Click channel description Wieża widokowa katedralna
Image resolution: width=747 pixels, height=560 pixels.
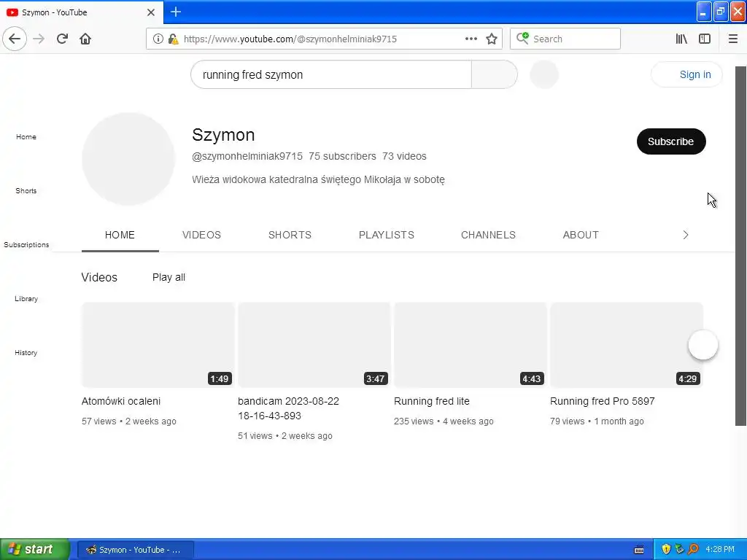click(318, 179)
